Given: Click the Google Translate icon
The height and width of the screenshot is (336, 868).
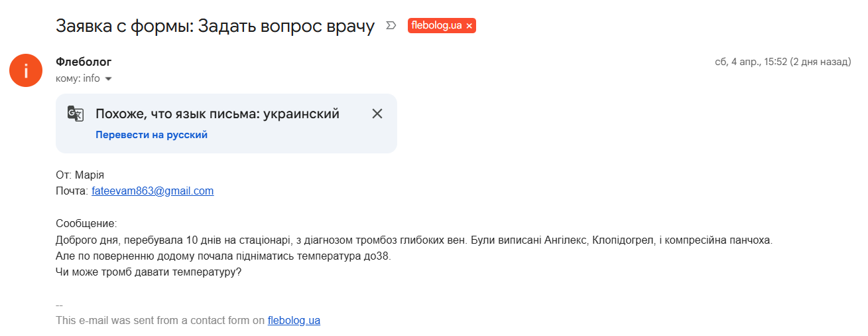Looking at the screenshot, I should [x=76, y=114].
